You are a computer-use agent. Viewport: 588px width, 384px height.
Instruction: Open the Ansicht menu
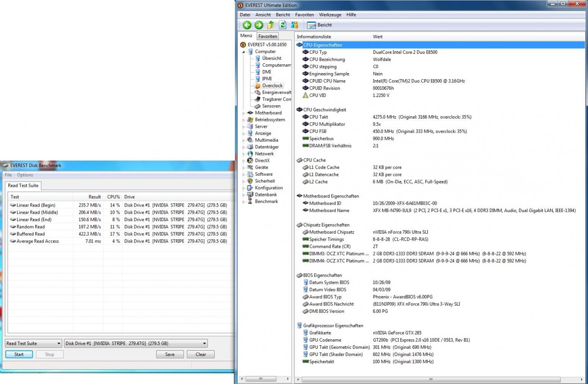pyautogui.click(x=263, y=15)
